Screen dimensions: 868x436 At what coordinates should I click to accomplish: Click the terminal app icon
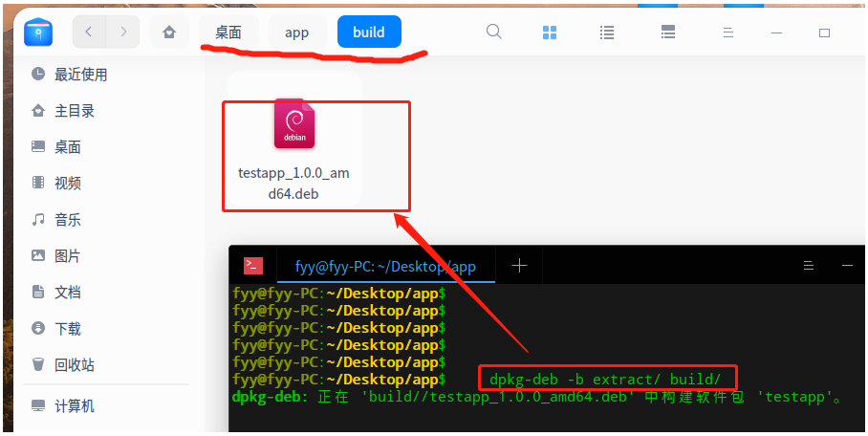pyautogui.click(x=253, y=266)
